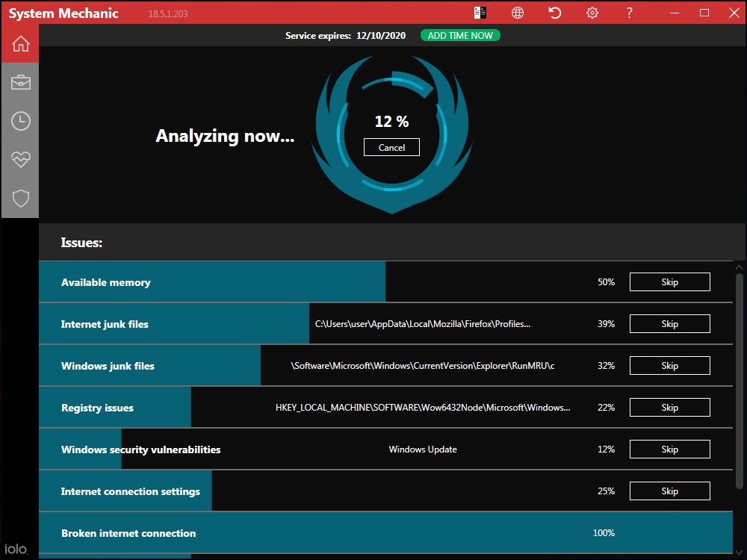Cancel the running analysis
Viewport: 747px width, 560px height.
point(391,147)
